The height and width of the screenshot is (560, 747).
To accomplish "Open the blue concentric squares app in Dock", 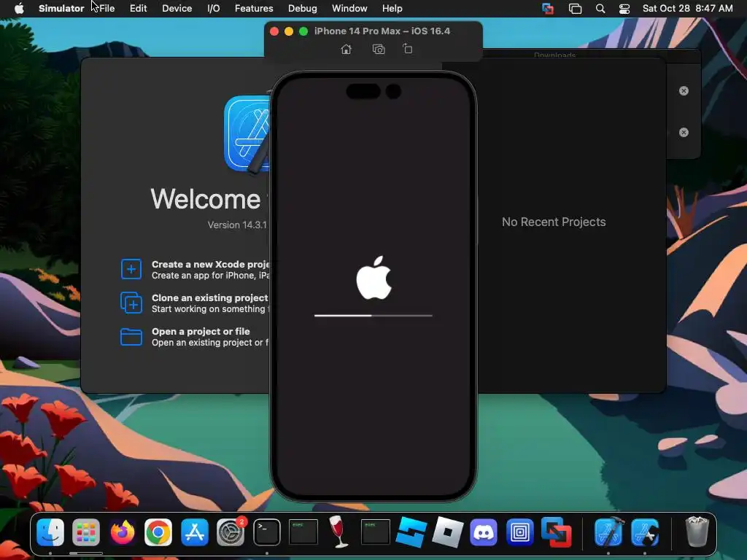I will (x=519, y=532).
